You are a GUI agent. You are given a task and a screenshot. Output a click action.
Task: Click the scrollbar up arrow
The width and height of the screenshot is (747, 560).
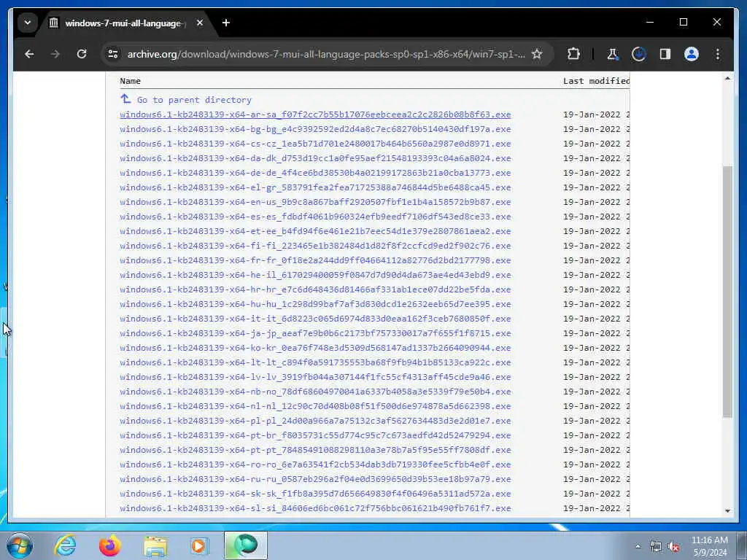tap(727, 78)
